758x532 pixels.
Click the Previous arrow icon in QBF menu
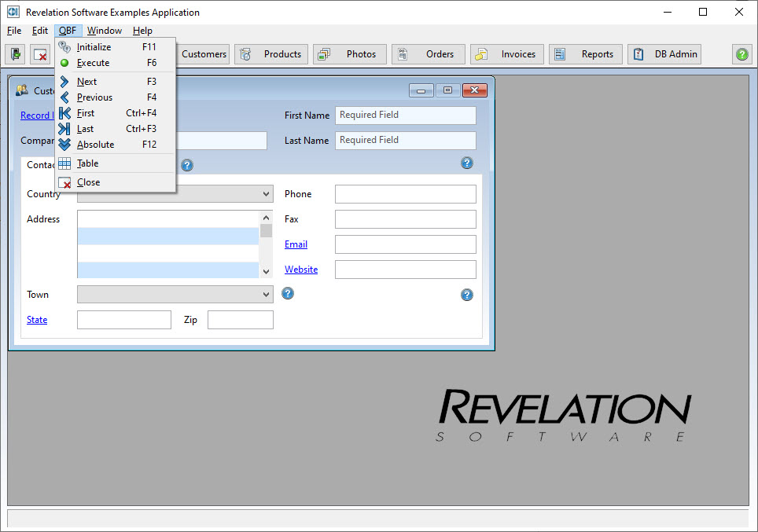point(64,97)
